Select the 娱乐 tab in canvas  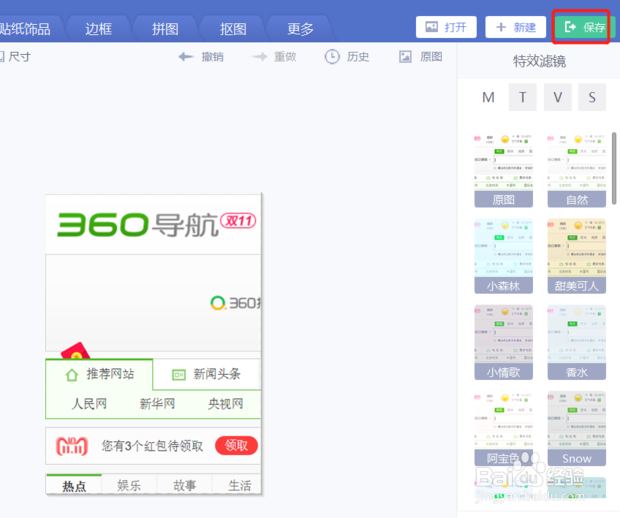pos(129,485)
